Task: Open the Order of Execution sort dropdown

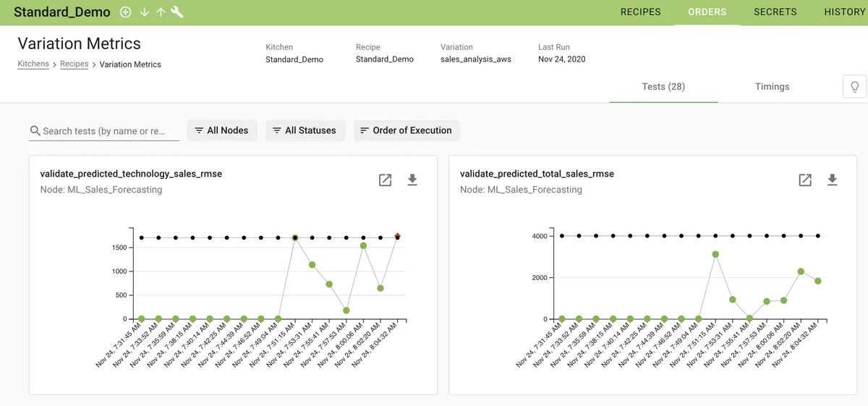Action: click(x=407, y=130)
